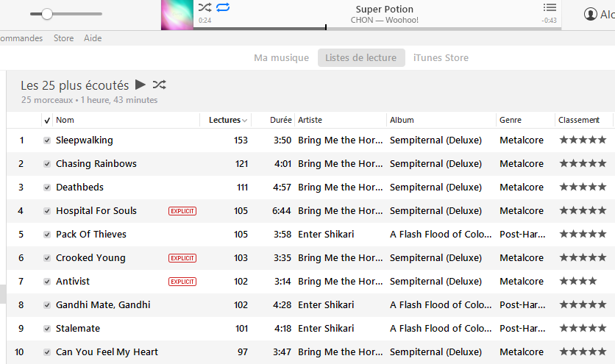Open the account user icon
Image resolution: width=615 pixels, height=364 pixels.
pos(590,14)
